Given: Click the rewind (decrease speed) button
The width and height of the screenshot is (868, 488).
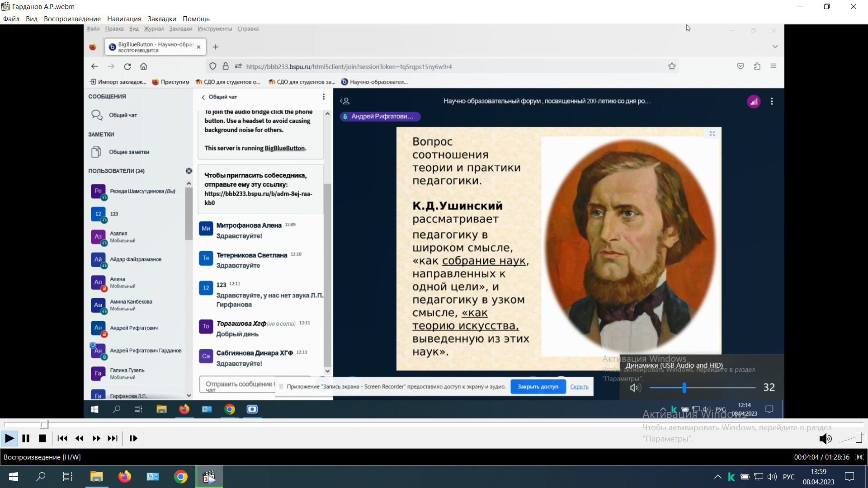Looking at the screenshot, I should click(x=80, y=438).
